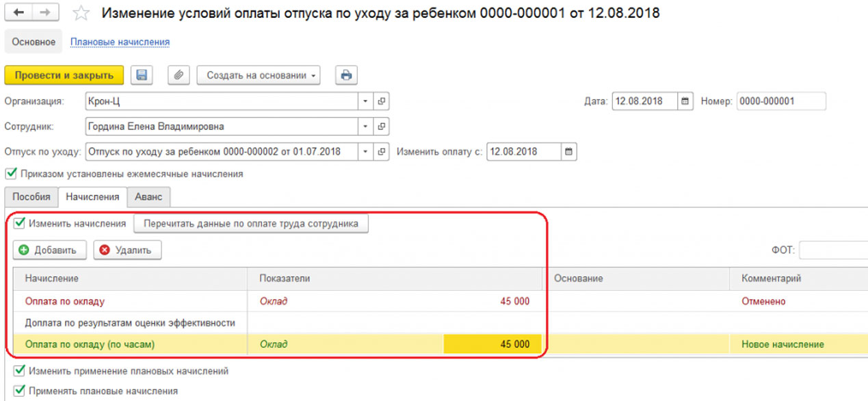Switch to the Аванс tab
The height and width of the screenshot is (401, 868).
pos(148,196)
